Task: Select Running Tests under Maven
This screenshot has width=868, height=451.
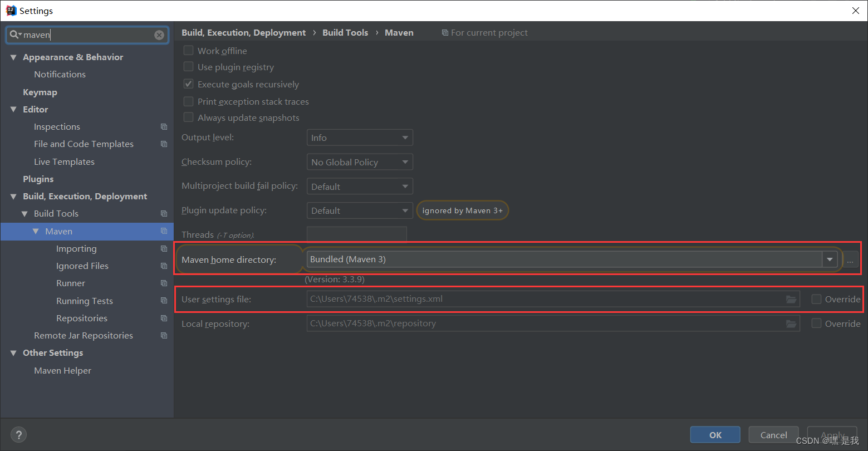Action: tap(85, 301)
